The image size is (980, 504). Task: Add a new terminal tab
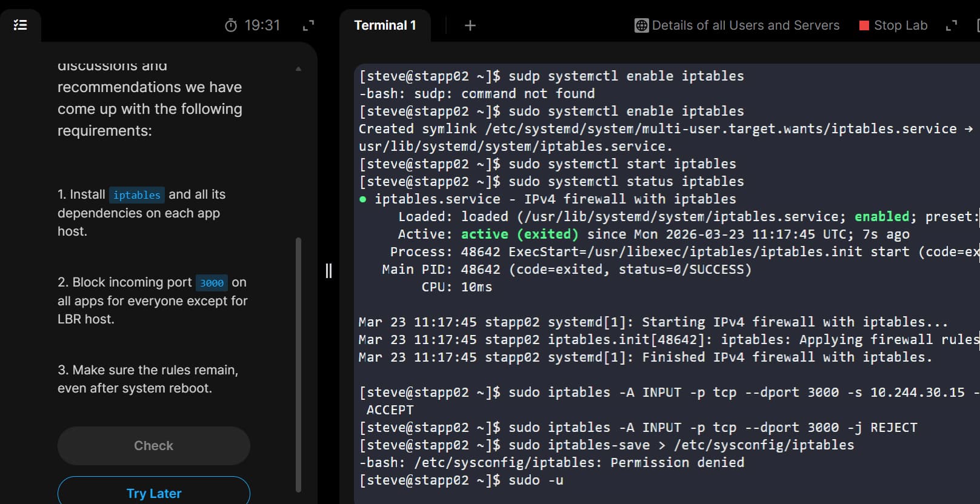click(x=470, y=25)
